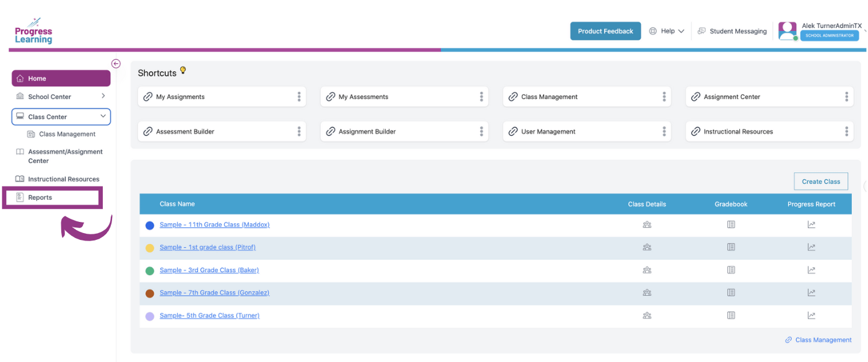This screenshot has width=868, height=362.
Task: Open gradebook for 1st grade class (Pitrof)
Action: [731, 247]
